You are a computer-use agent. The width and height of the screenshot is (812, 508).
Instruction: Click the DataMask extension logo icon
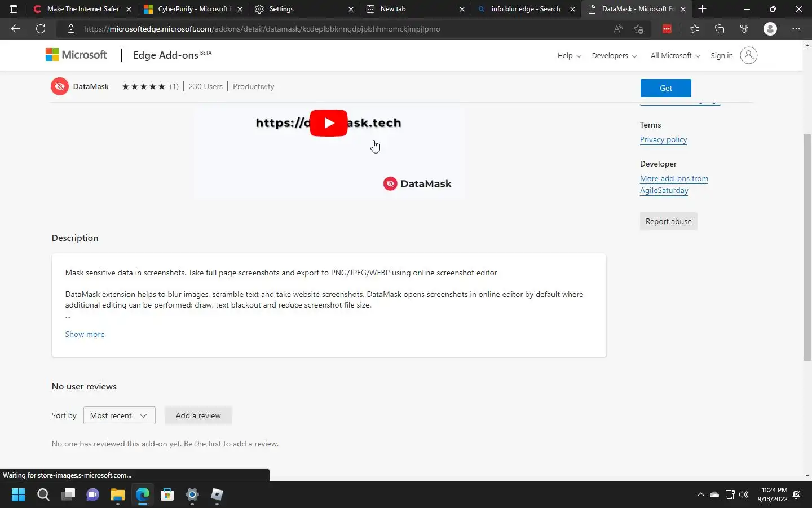tap(60, 86)
